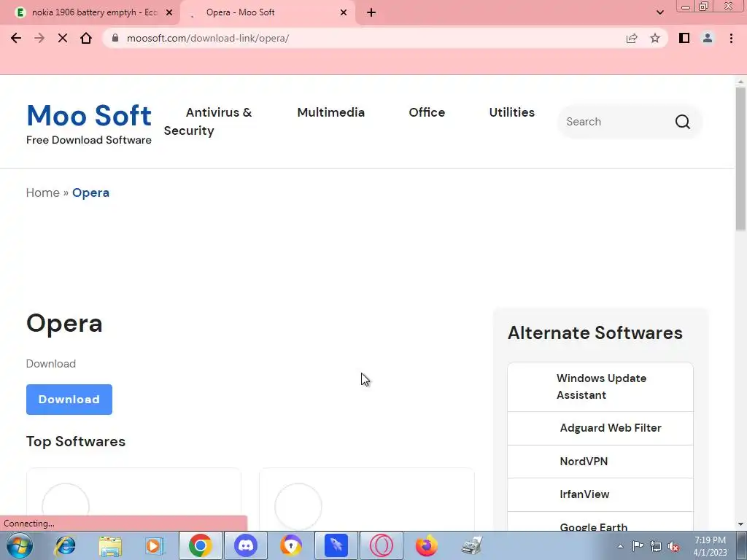Open Discord from taskbar
This screenshot has width=747, height=560.
pyautogui.click(x=246, y=545)
